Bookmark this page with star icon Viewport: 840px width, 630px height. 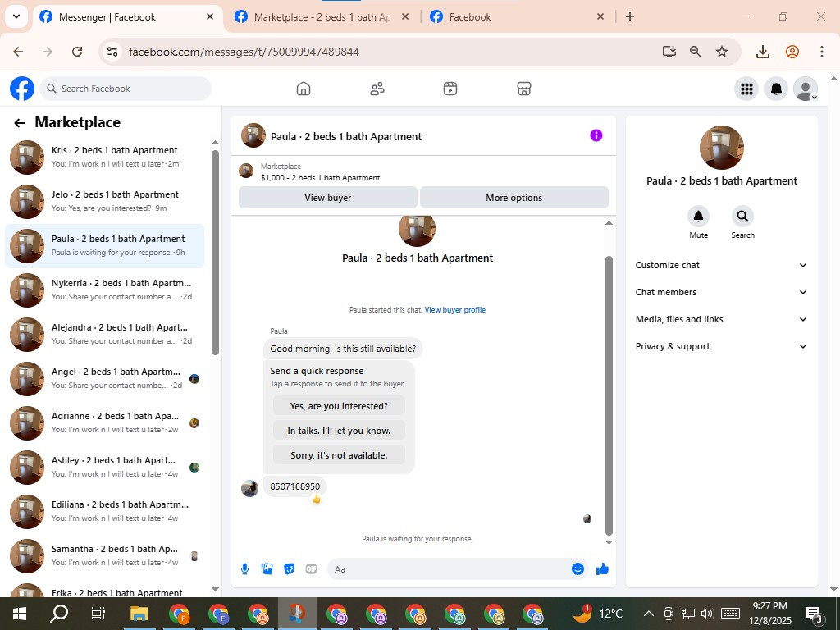(x=722, y=52)
